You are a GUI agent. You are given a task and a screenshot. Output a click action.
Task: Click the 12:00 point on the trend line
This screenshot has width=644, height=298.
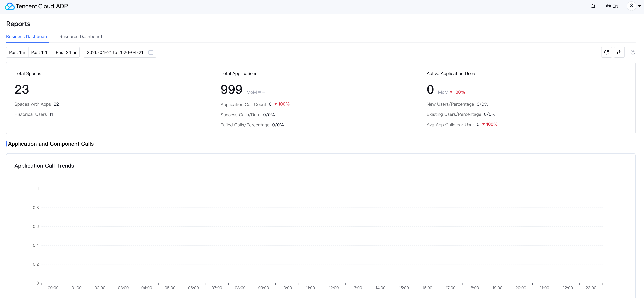pyautogui.click(x=334, y=283)
